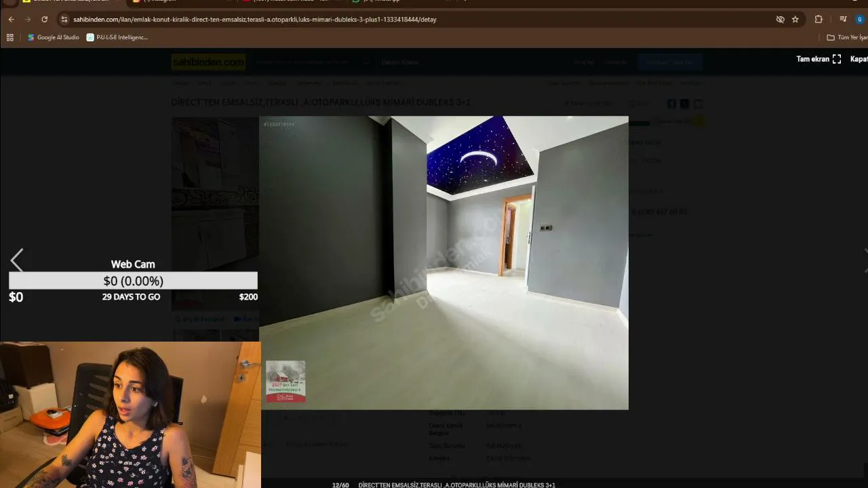Image resolution: width=868 pixels, height=488 pixels.
Task: Click the Web Cam overlay label
Action: pyautogui.click(x=133, y=264)
